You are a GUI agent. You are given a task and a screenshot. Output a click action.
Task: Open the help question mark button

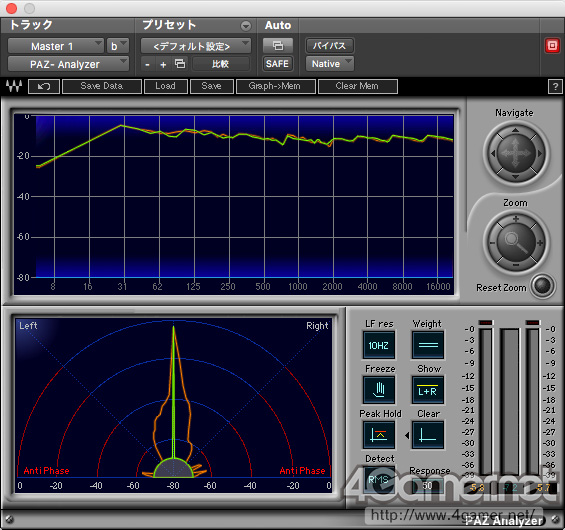tap(555, 86)
